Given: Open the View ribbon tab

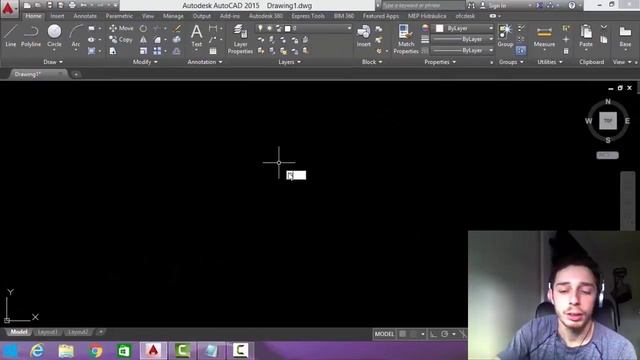Looking at the screenshot, I should (148, 16).
